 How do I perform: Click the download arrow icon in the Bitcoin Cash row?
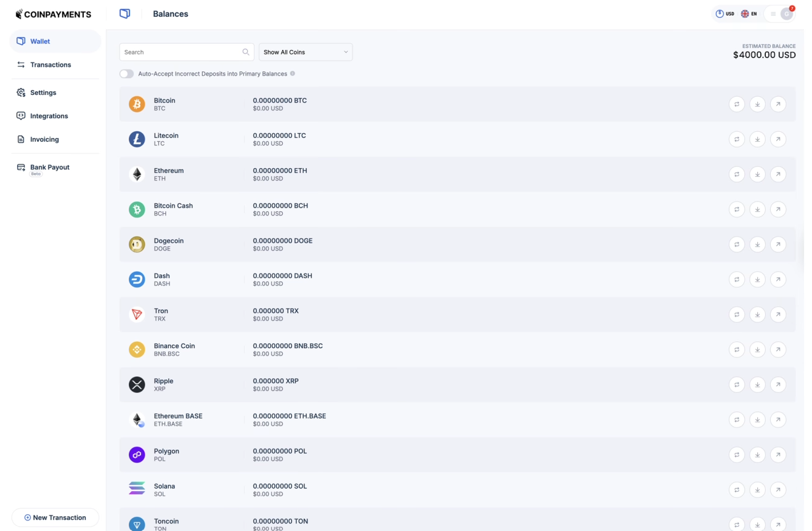(x=757, y=209)
